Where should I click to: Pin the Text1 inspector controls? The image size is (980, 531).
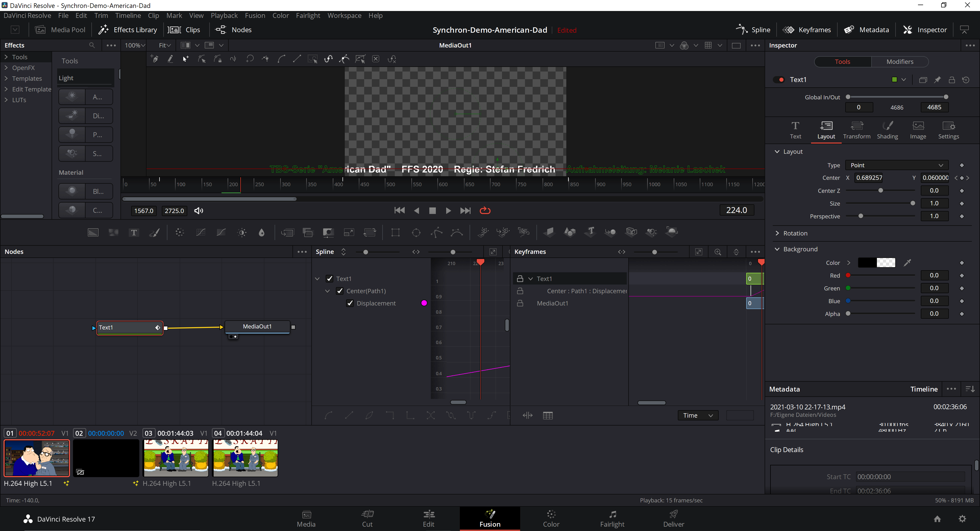point(937,79)
